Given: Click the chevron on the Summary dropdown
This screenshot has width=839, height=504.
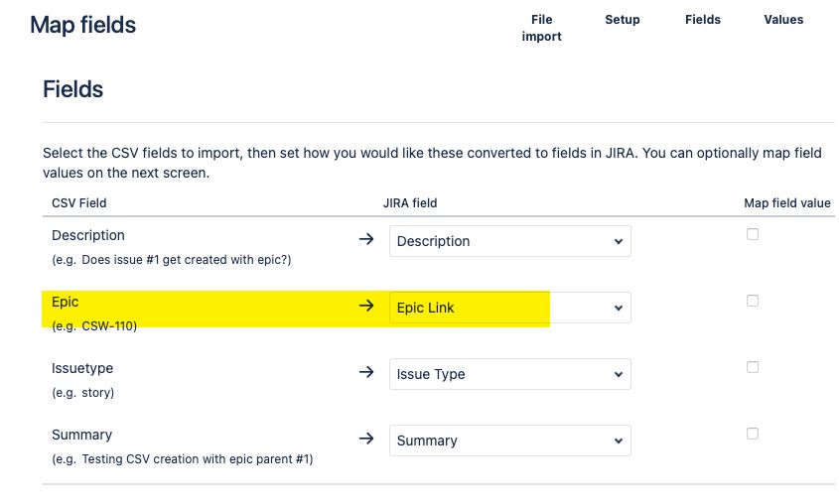Looking at the screenshot, I should pyautogui.click(x=619, y=441).
